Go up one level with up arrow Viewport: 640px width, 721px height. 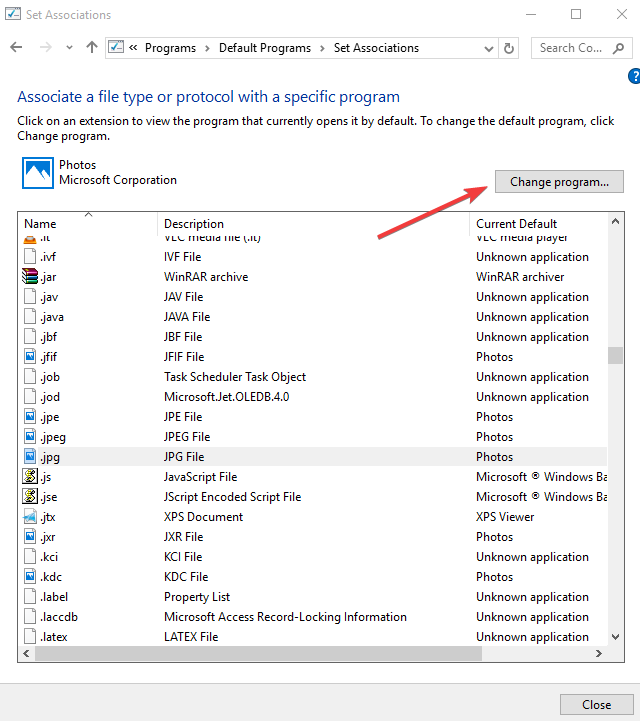point(92,48)
